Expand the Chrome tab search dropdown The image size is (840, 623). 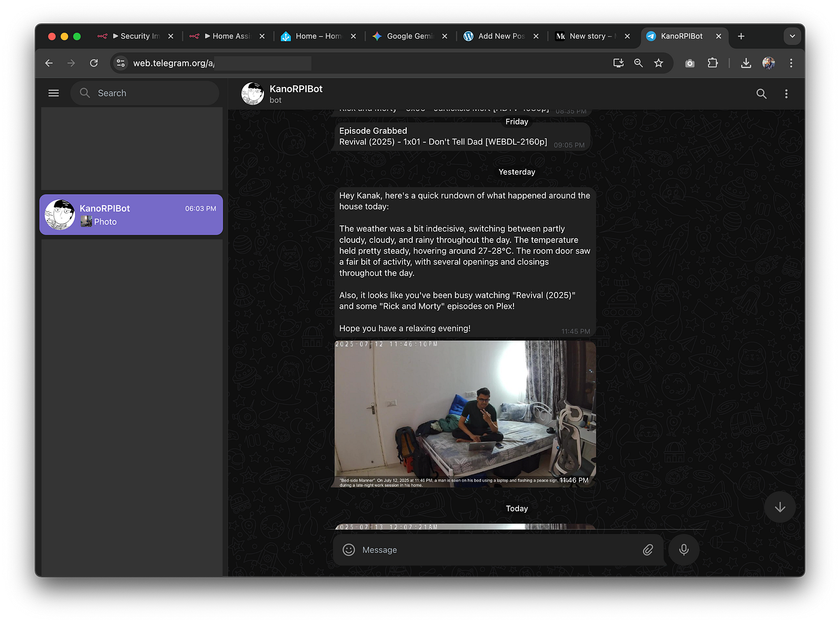point(792,36)
